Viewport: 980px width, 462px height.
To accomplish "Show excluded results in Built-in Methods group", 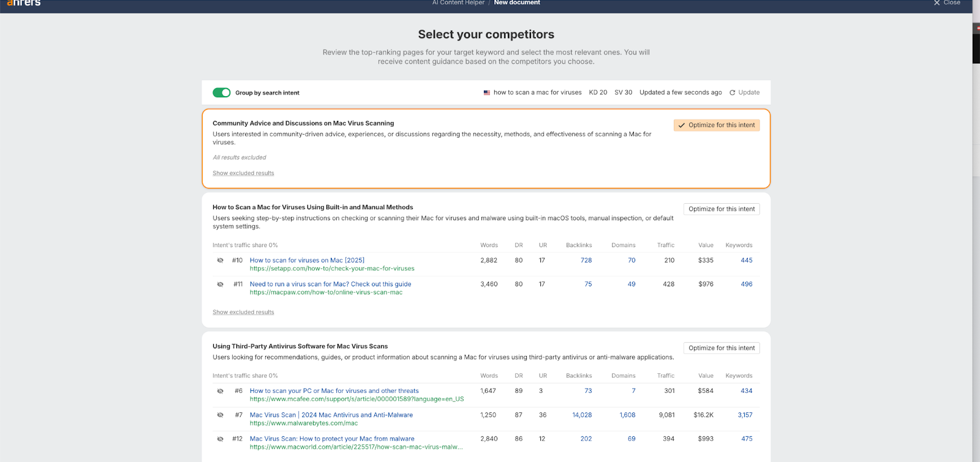I will 243,312.
